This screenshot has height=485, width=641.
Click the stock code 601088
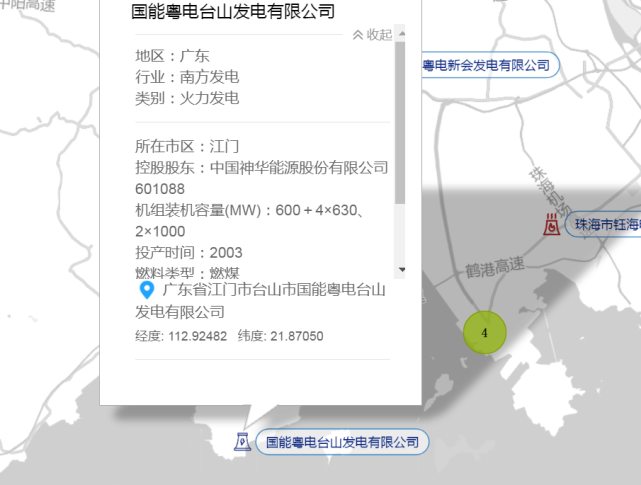point(160,189)
